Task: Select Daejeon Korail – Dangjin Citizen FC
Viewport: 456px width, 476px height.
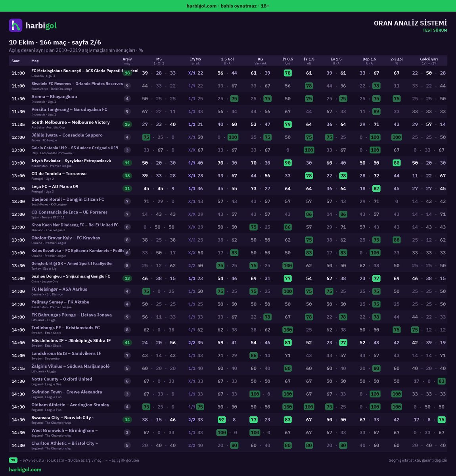Action: coord(228,202)
